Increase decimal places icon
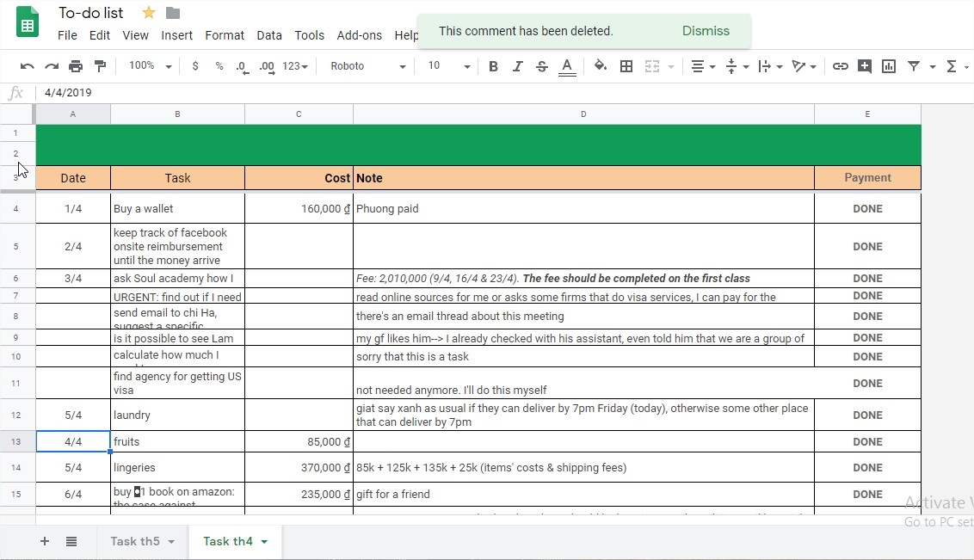The width and height of the screenshot is (974, 560). pyautogui.click(x=267, y=67)
